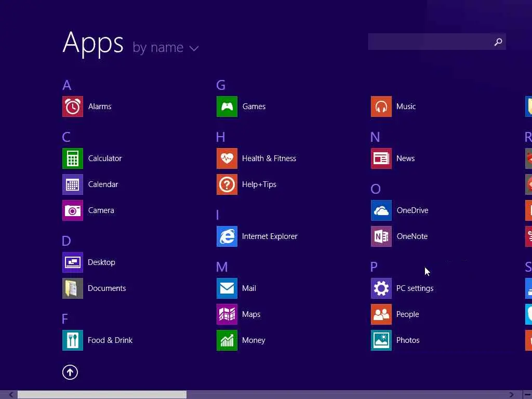Click the 'Photos' text label

click(408, 340)
